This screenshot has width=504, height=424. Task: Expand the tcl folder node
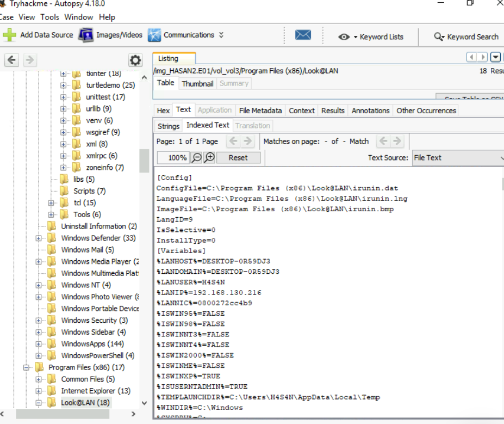pos(51,203)
